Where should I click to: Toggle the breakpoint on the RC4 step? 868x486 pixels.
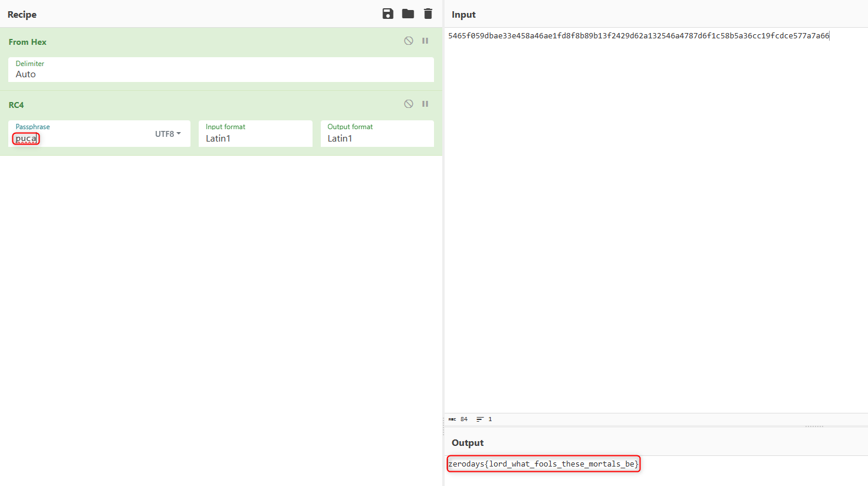(425, 104)
